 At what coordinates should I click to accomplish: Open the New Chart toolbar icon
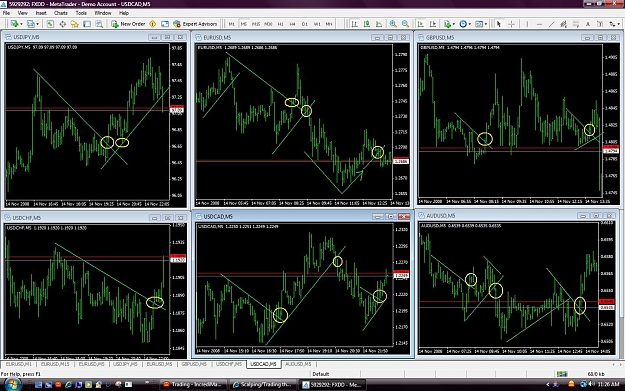click(x=14, y=24)
